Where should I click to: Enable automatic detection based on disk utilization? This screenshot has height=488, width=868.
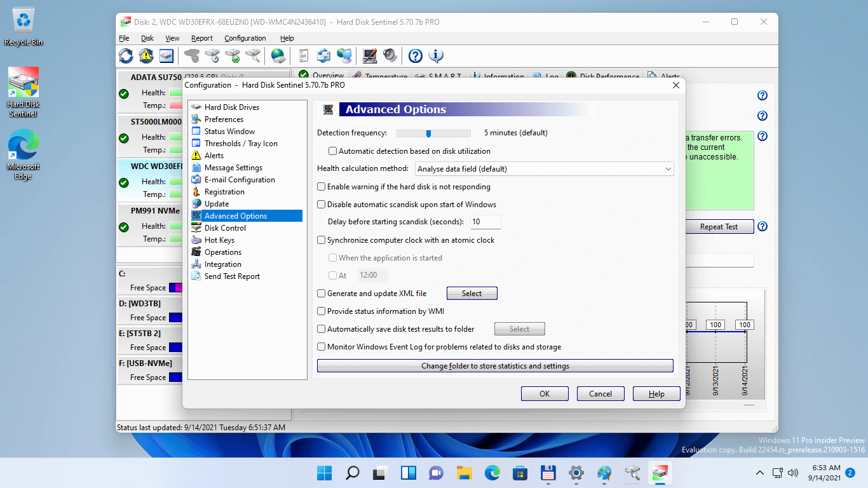(332, 151)
